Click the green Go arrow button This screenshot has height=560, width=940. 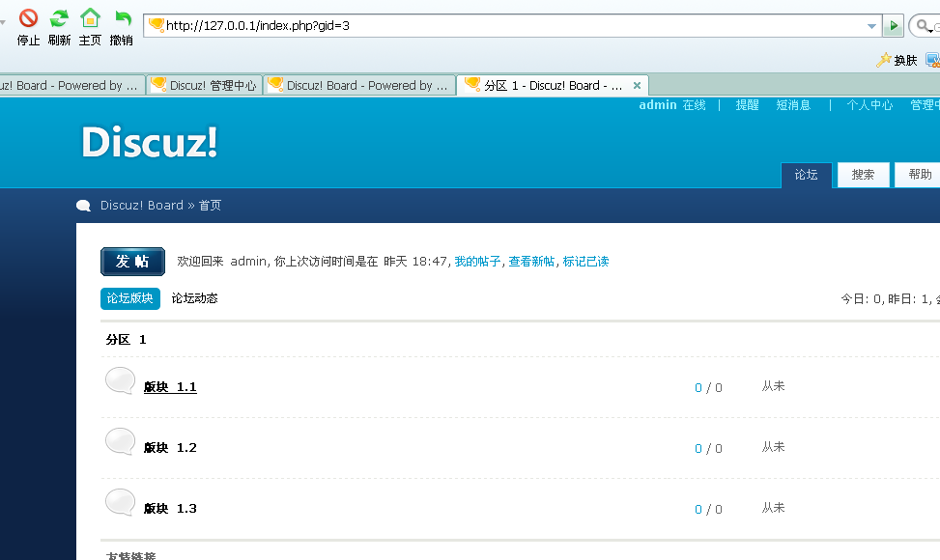coord(894,26)
